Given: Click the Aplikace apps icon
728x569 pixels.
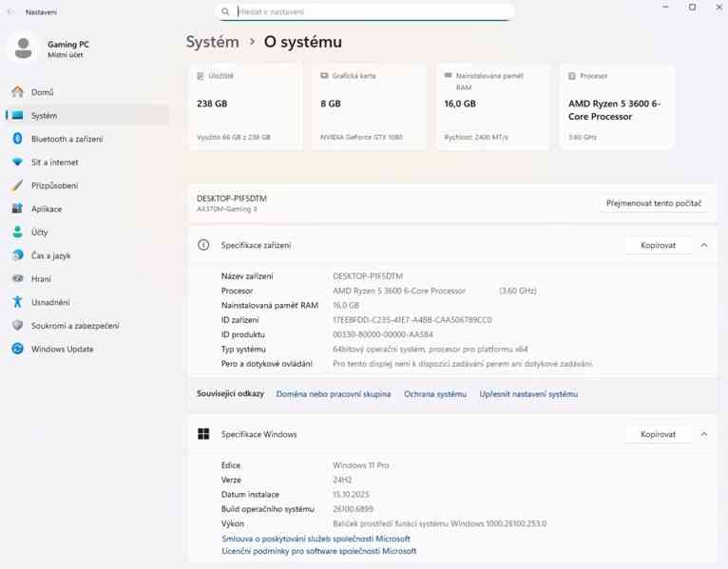Looking at the screenshot, I should click(17, 209).
